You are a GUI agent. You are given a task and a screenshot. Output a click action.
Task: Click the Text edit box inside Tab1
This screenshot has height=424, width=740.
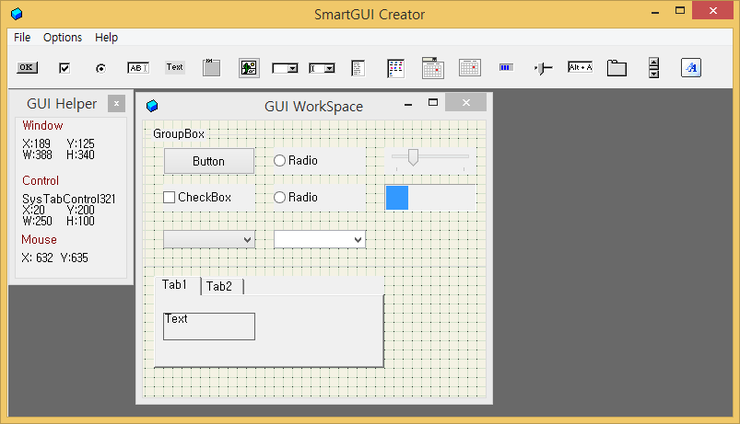pos(209,326)
